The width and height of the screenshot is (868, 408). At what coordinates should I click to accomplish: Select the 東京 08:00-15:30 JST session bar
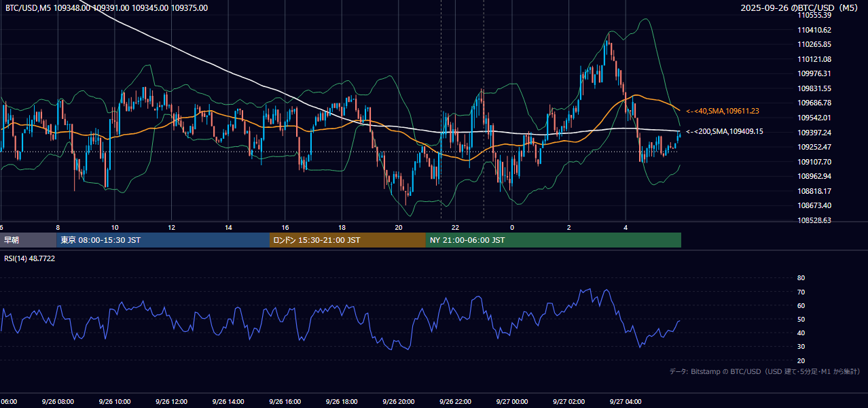163,240
